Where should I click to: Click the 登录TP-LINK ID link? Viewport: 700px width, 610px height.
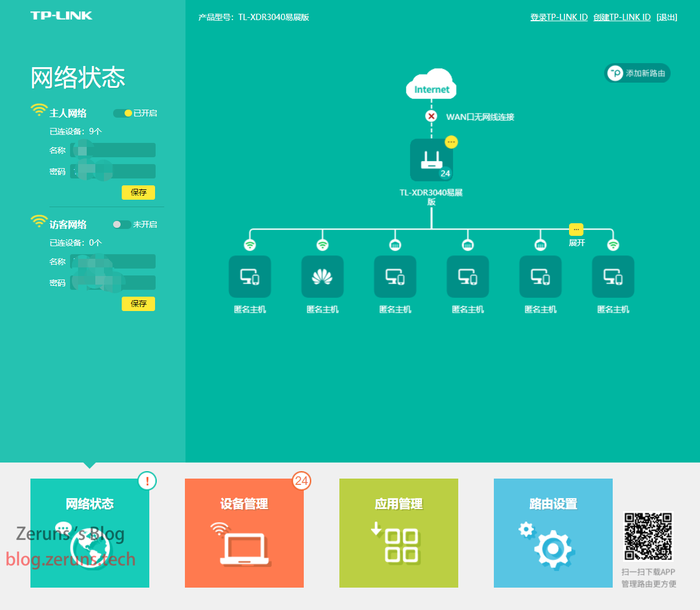coord(559,17)
